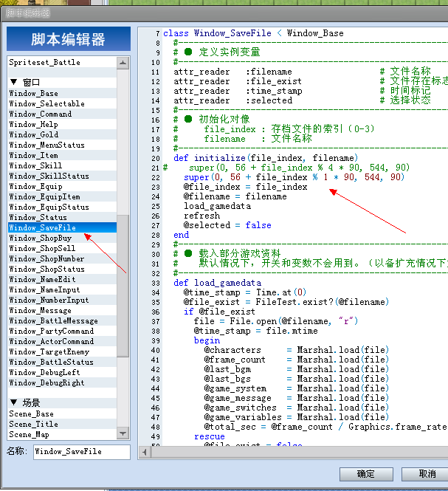Screen dimensions: 448x491
Task: Click 'refresh' on line 26
Action: pos(202,216)
